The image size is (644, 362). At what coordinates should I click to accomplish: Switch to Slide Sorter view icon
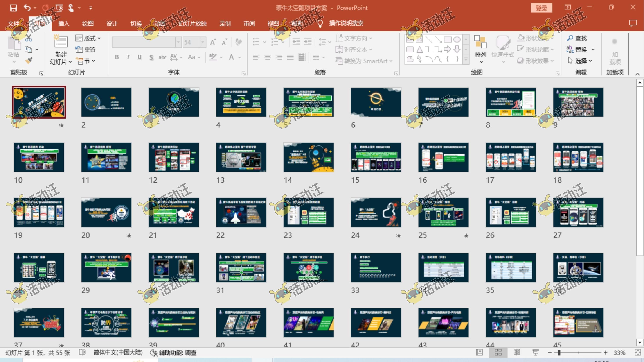tap(498, 353)
